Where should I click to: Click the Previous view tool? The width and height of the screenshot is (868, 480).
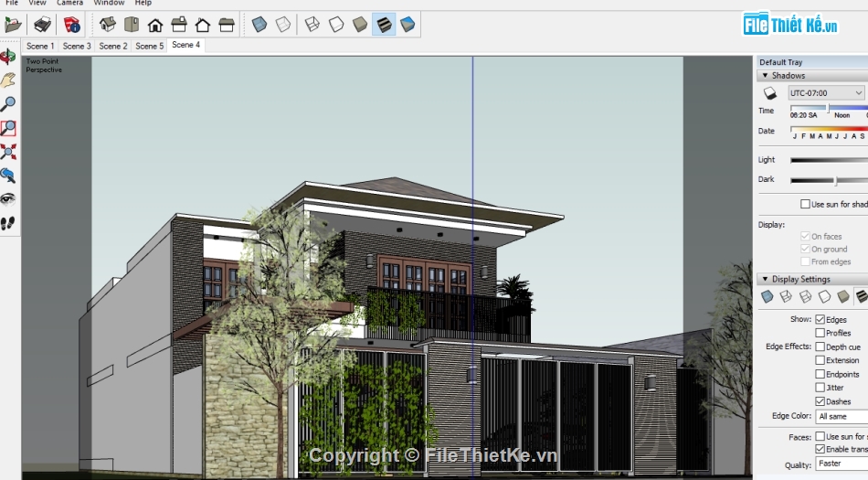click(8, 176)
